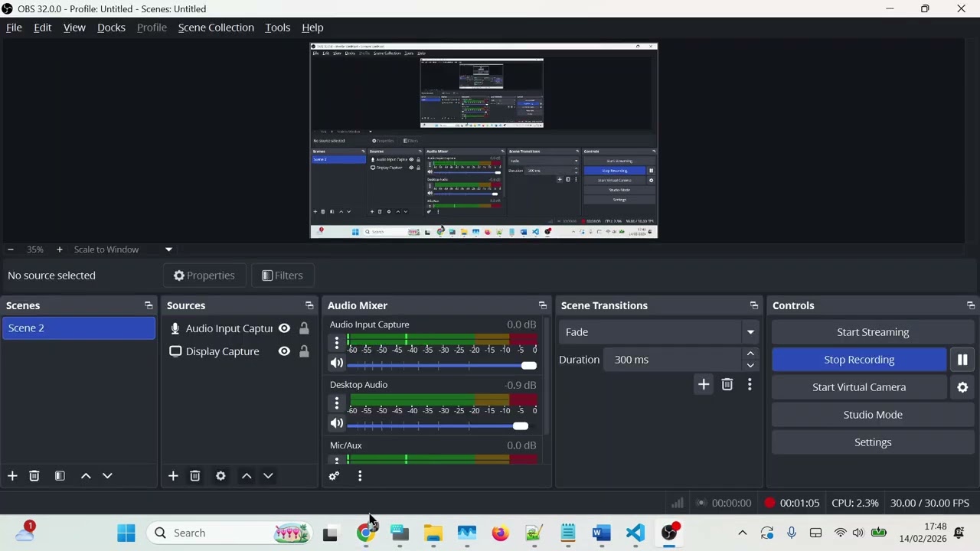Open Desktop Audio mixer options dots
980x551 pixels.
pyautogui.click(x=337, y=403)
